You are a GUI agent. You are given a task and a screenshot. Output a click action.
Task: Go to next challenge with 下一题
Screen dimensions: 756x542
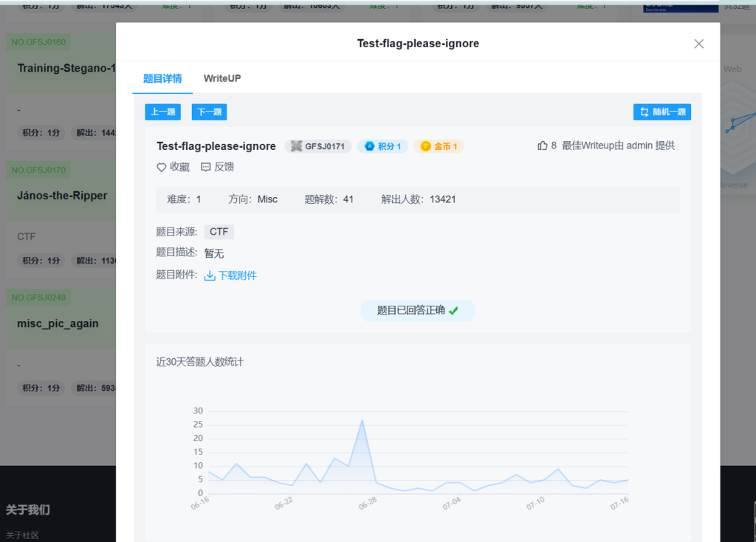point(209,112)
